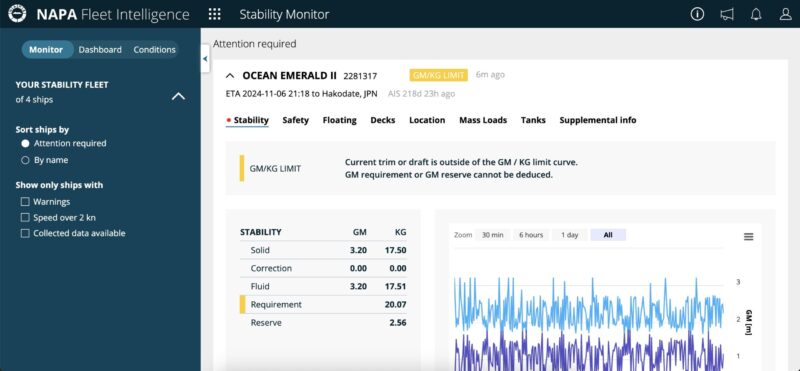Switch to the Dashboard view
Screen dimensions: 800x371
pos(100,50)
